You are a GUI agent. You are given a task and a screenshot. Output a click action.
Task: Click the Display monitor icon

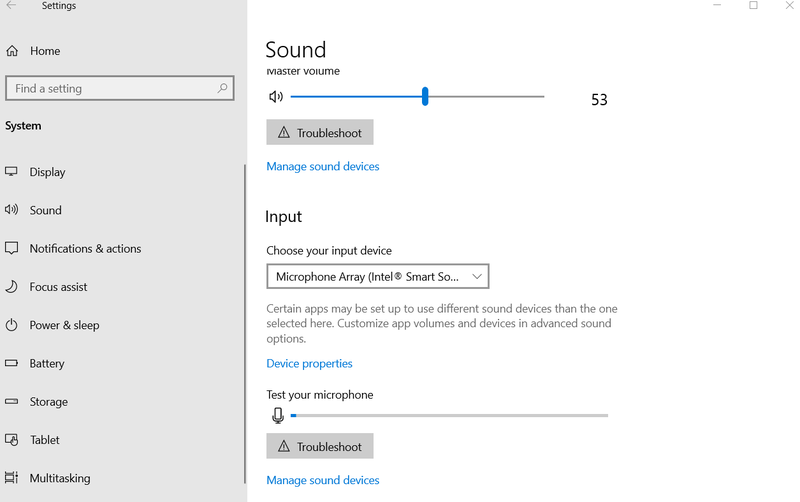point(11,171)
